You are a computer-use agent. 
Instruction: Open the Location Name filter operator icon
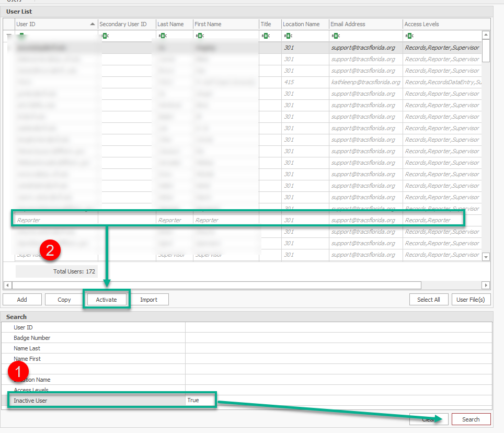[x=288, y=36]
